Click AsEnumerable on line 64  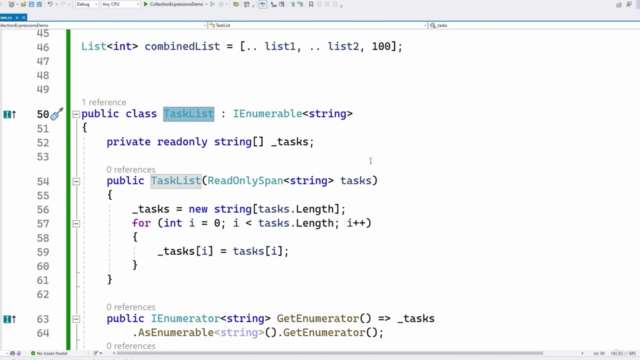tap(176, 333)
